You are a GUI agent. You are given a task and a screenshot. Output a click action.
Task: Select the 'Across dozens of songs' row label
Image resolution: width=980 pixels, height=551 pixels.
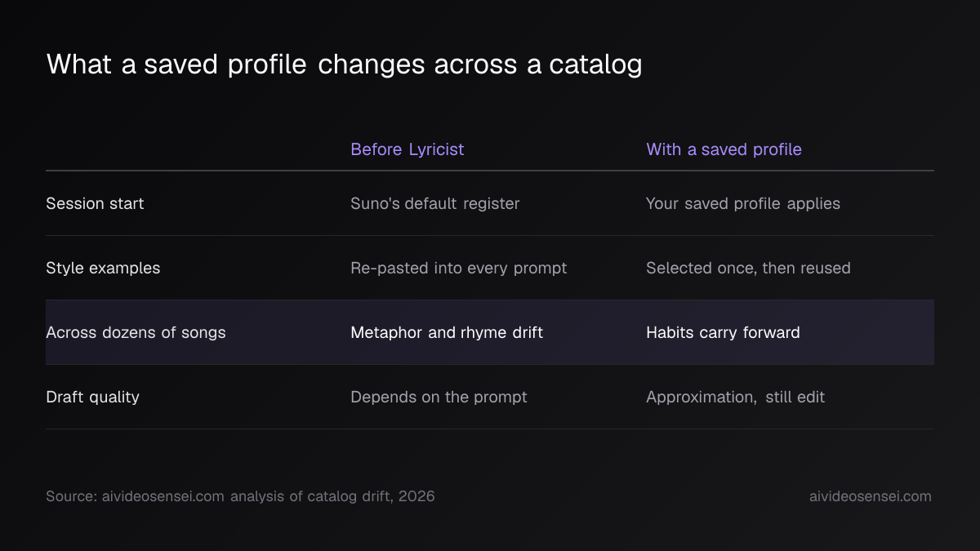[x=136, y=332]
